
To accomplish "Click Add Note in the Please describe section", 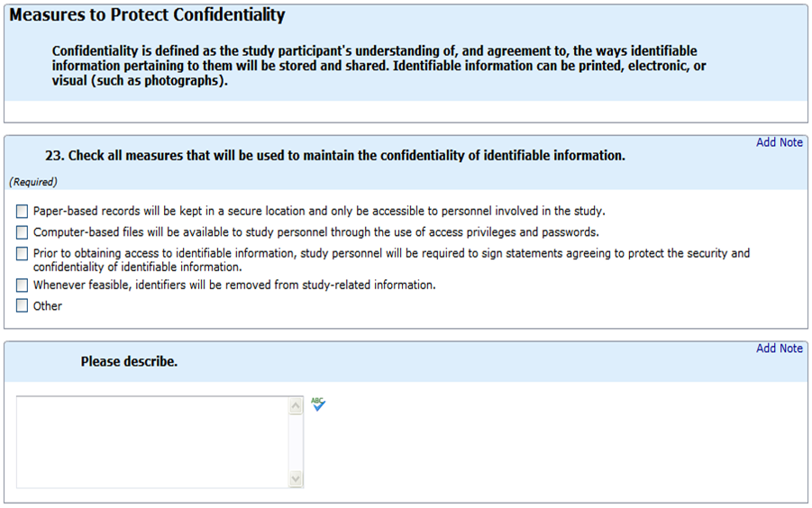I will click(x=779, y=349).
